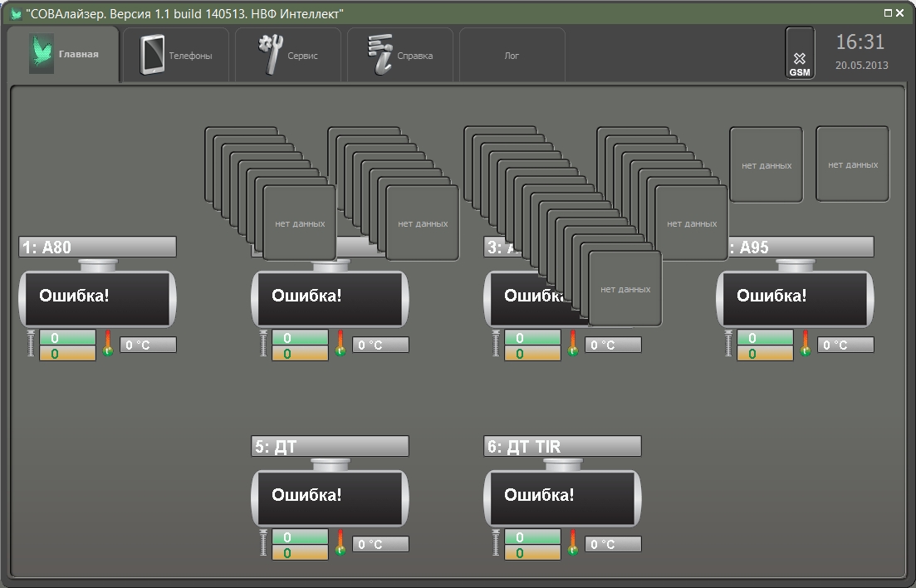The width and height of the screenshot is (916, 588).
Task: Open the Сервис tab with tools icon
Action: click(288, 55)
